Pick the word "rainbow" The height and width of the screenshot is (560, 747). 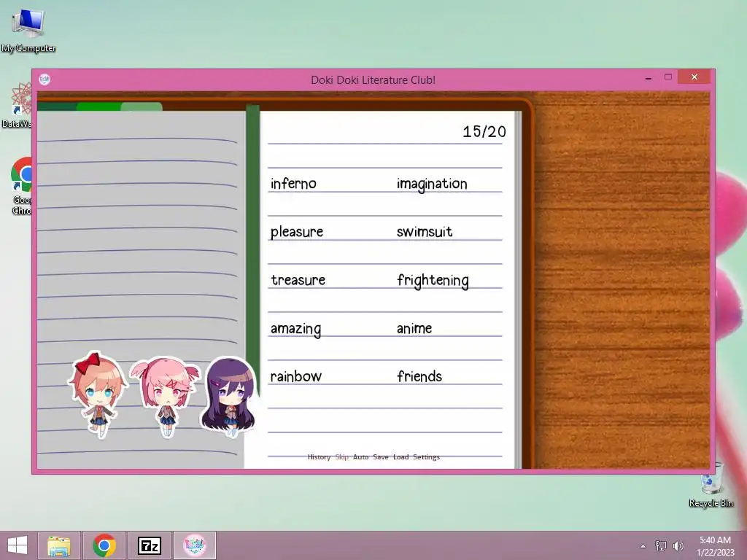[x=296, y=376]
